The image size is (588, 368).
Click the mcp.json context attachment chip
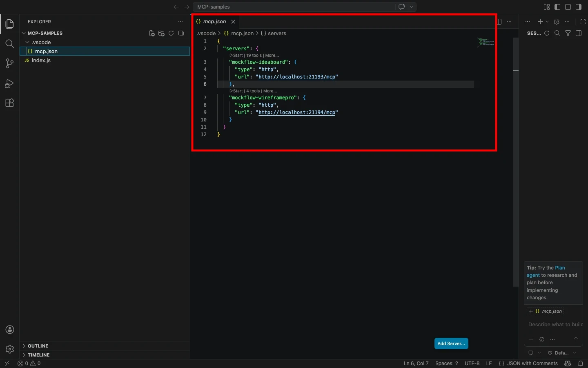pyautogui.click(x=546, y=311)
